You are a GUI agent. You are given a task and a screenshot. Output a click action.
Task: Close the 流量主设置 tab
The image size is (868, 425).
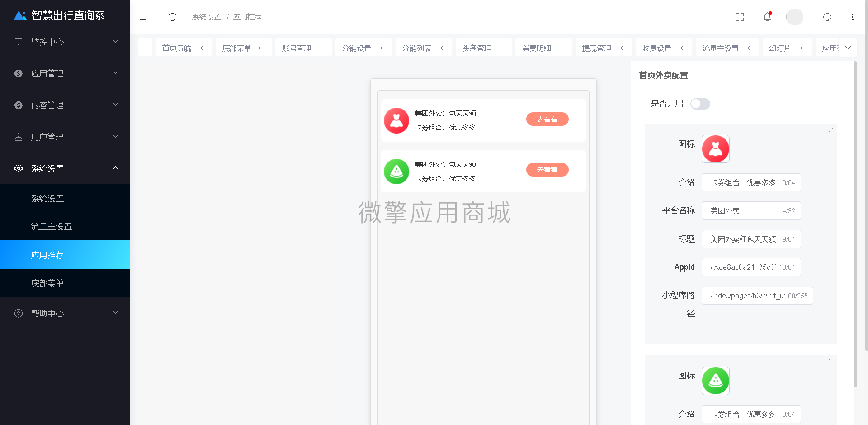point(748,48)
